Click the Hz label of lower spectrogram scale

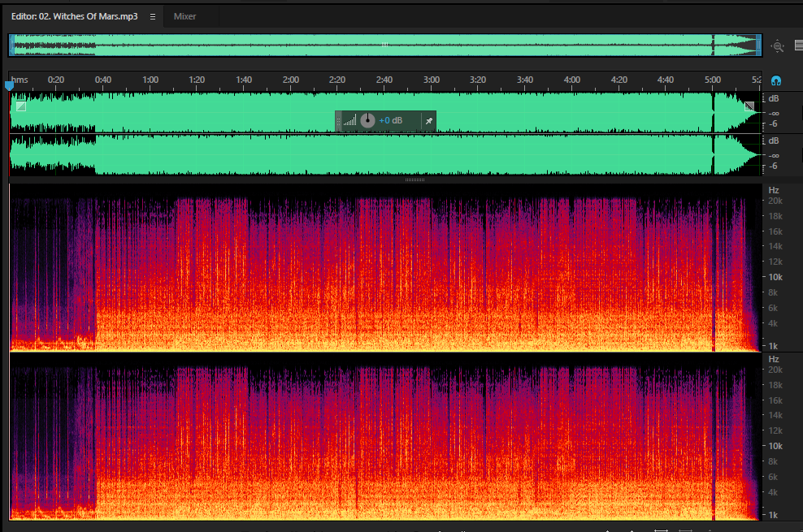(774, 359)
